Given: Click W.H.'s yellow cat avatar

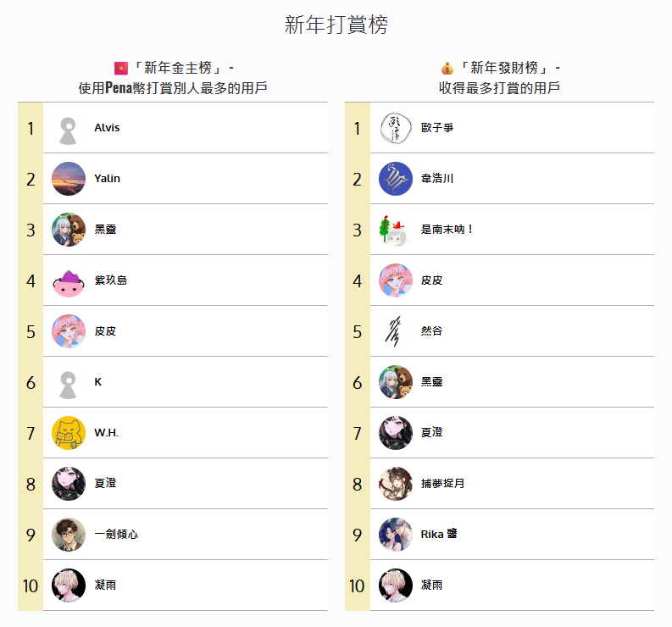Looking at the screenshot, I should point(68,433).
